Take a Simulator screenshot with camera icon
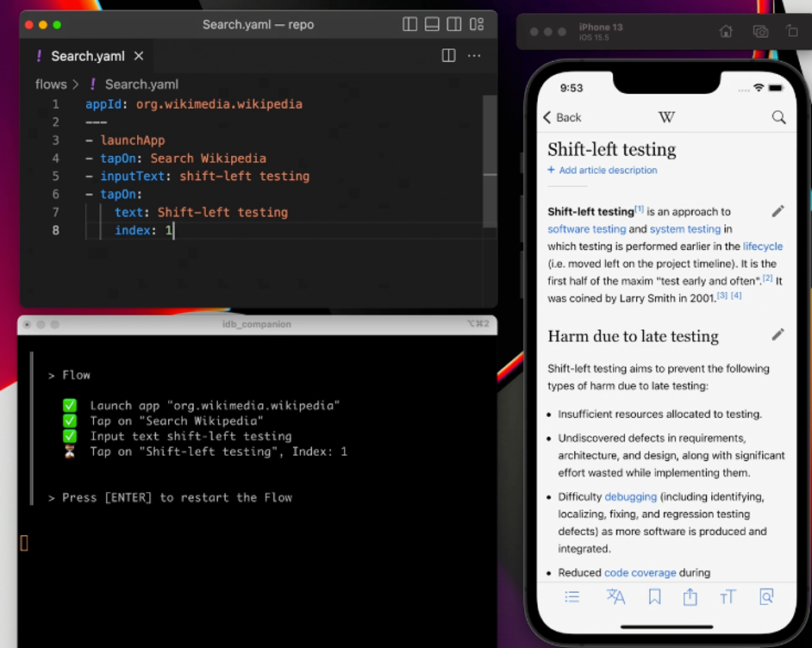Screen dimensions: 812x648 [760, 32]
